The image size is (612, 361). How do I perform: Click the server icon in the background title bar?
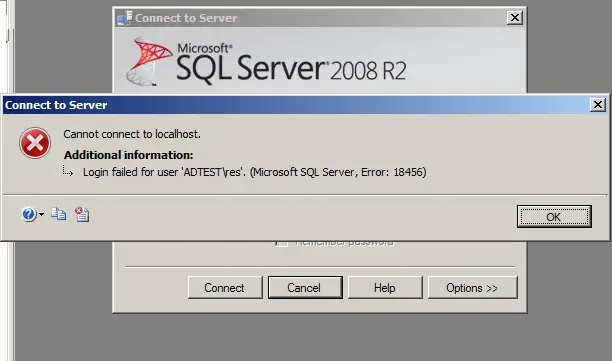click(125, 18)
